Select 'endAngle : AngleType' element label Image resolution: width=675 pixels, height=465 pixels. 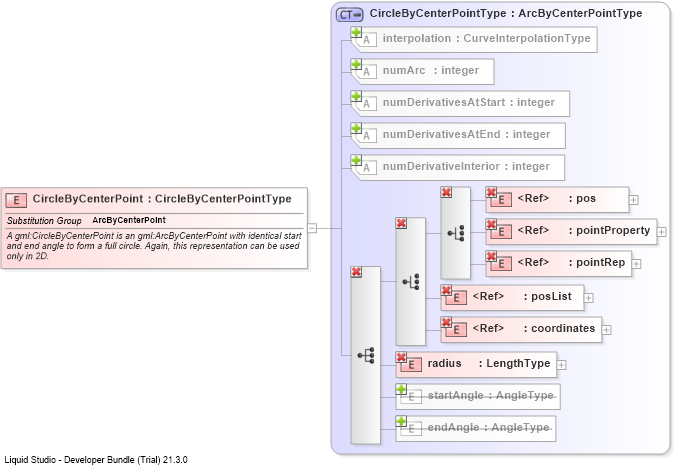[x=488, y=427]
